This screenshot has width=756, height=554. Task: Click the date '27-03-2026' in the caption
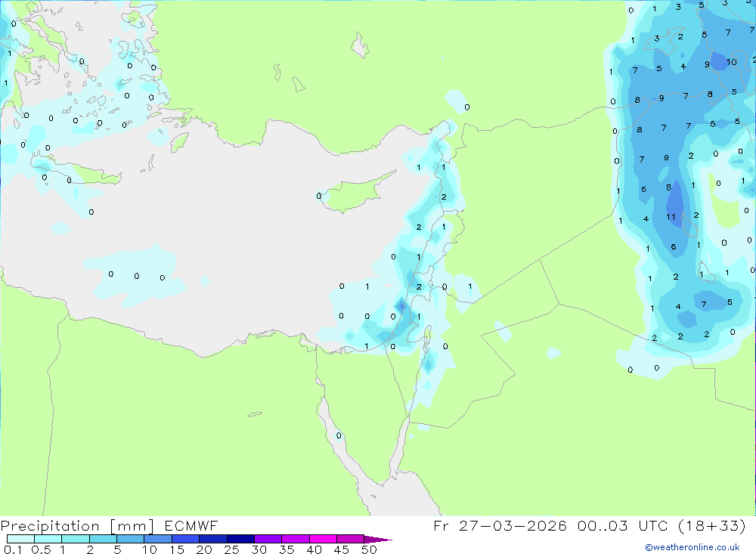pyautogui.click(x=513, y=525)
